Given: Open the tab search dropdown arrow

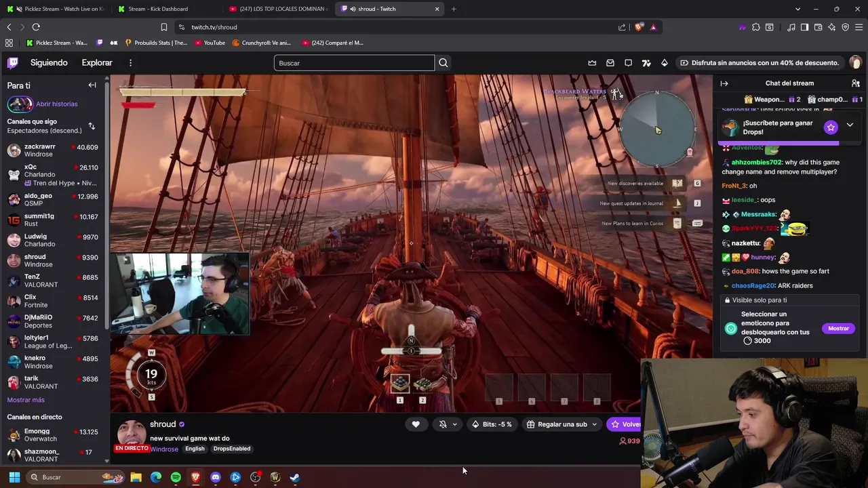Looking at the screenshot, I should click(x=797, y=9).
